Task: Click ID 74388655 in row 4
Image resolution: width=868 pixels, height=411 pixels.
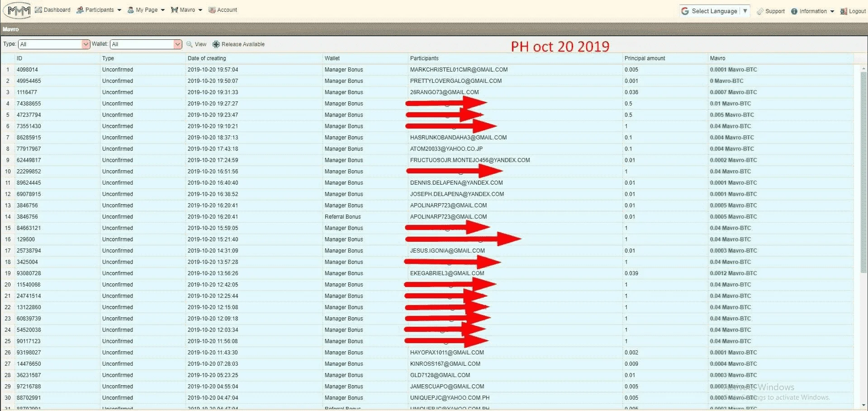Action: coord(29,104)
